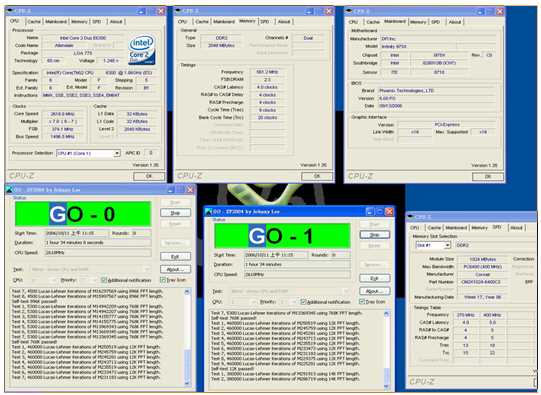Select Memory tab in top-middle CPU-Z window
The width and height of the screenshot is (541, 395).
click(247, 21)
